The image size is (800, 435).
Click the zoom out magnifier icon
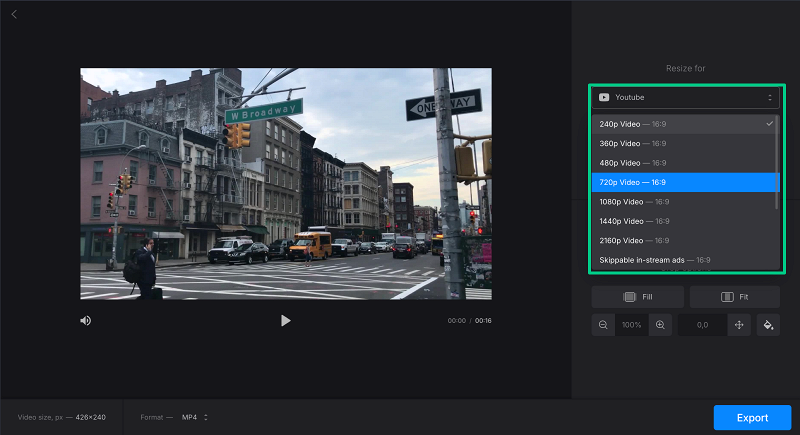click(x=603, y=325)
